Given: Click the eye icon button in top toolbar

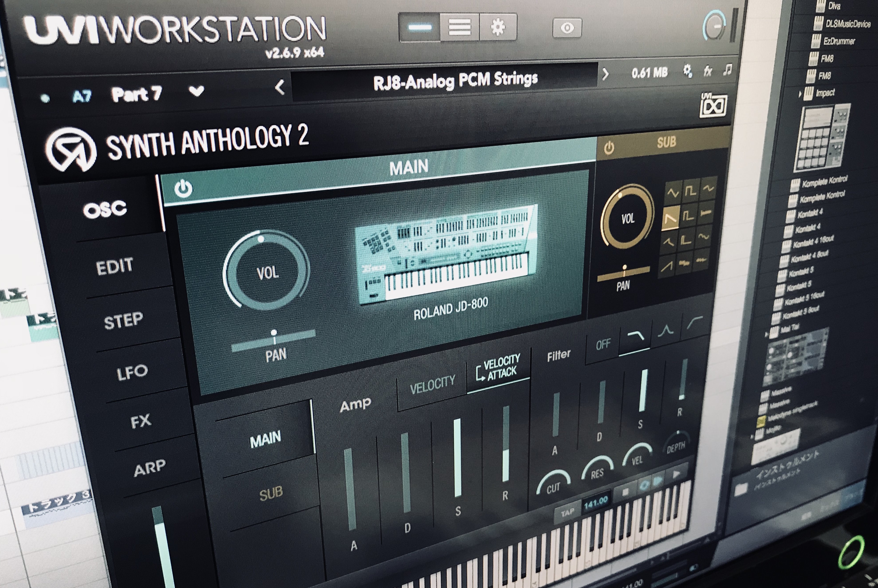Looking at the screenshot, I should [x=567, y=28].
